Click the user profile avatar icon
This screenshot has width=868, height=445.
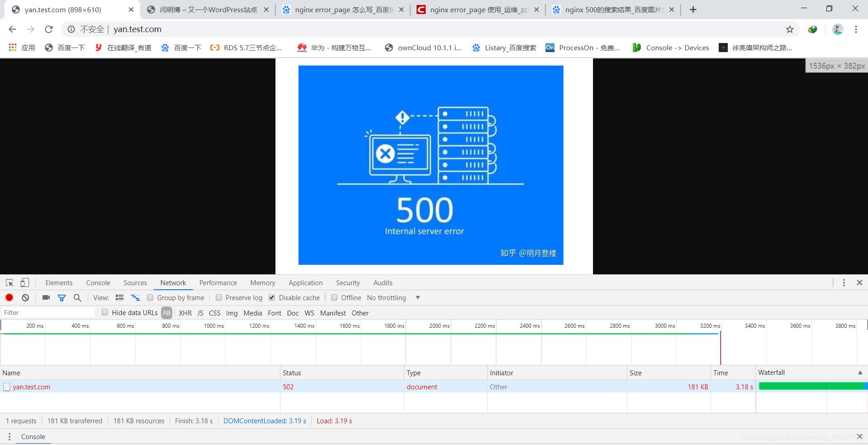pyautogui.click(x=838, y=29)
